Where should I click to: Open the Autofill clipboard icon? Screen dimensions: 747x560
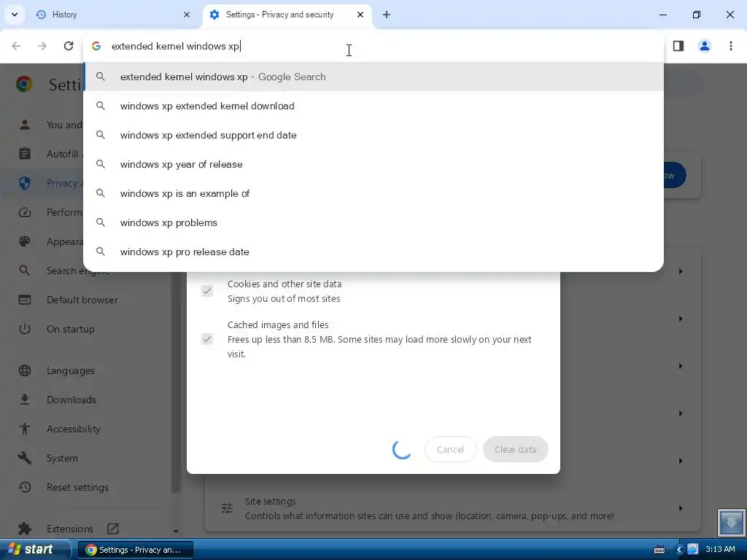click(25, 154)
